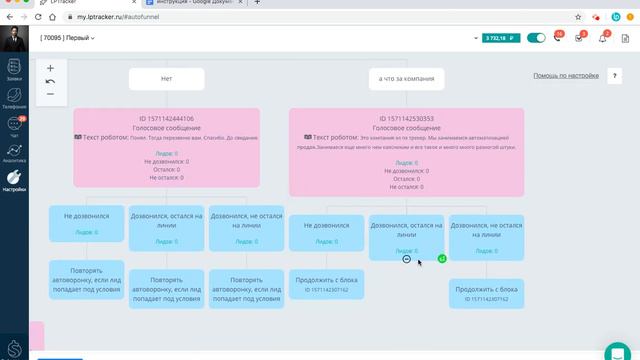
Task: Reload the browser page
Action: coord(38,17)
